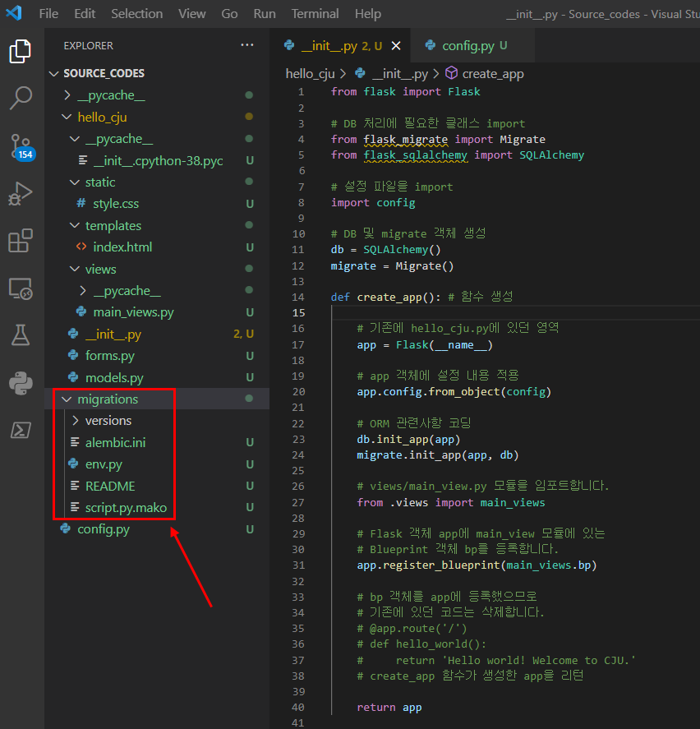Image resolution: width=700 pixels, height=729 pixels.
Task: Collapse the templates folder
Action: point(75,225)
